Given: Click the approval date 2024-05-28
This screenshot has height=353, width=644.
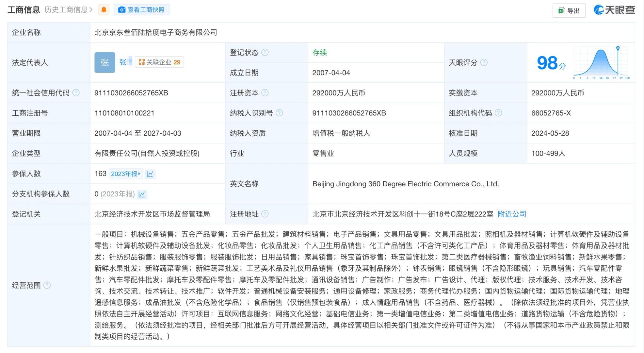Looking at the screenshot, I should pos(550,133).
